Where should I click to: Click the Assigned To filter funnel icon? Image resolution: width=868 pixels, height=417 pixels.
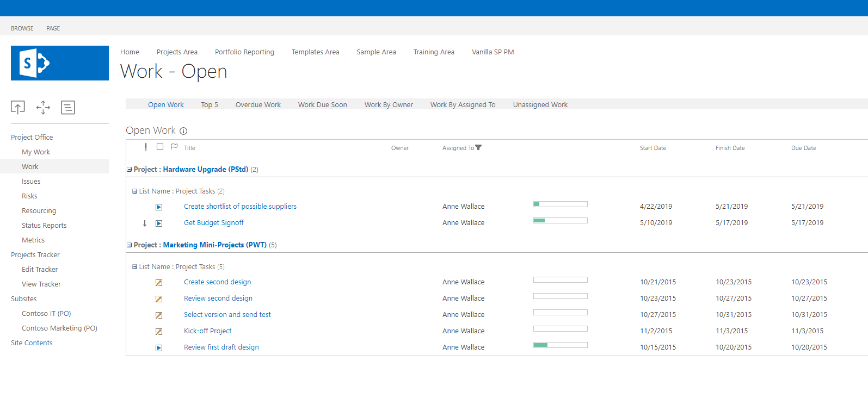[478, 147]
